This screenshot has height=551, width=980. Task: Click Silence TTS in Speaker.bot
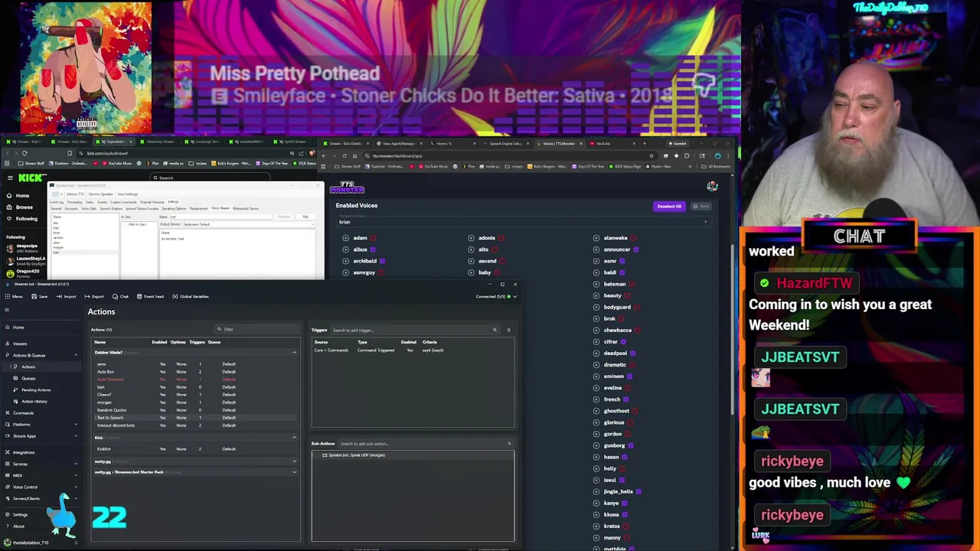click(75, 194)
